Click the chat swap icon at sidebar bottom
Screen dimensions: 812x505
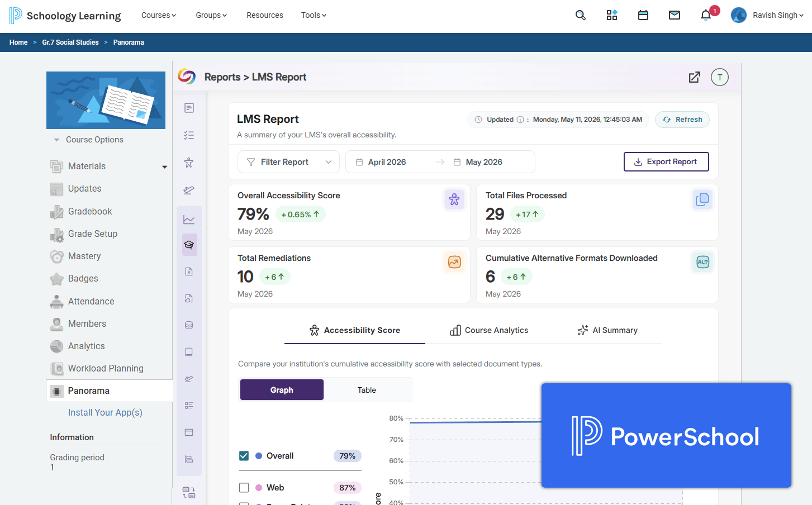(189, 492)
